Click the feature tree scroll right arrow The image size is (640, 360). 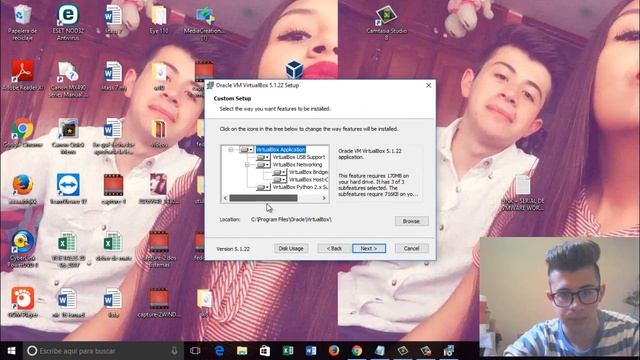[324, 198]
